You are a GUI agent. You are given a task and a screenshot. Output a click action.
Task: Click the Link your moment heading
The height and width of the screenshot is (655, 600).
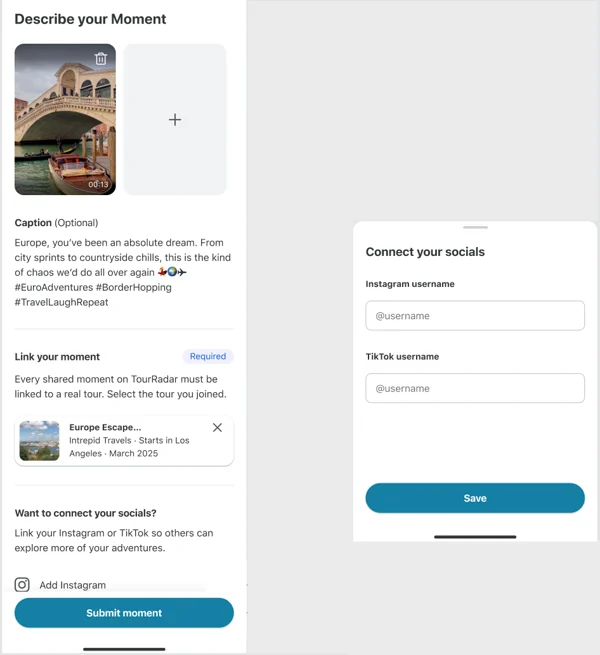point(57,357)
